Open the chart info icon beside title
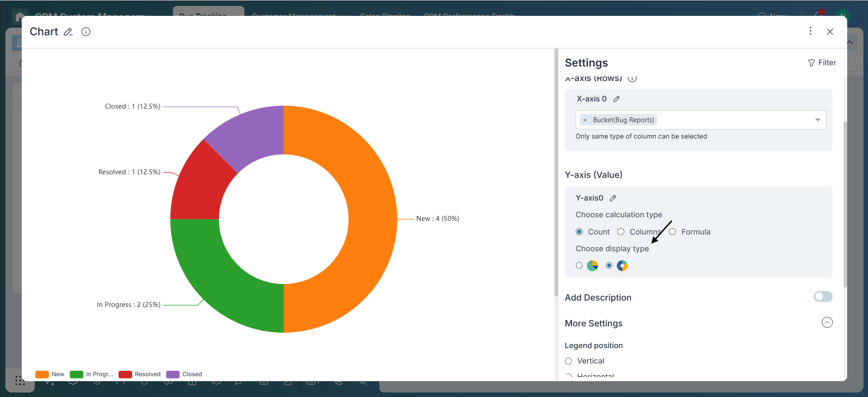Viewport: 868px width, 397px height. 86,32
